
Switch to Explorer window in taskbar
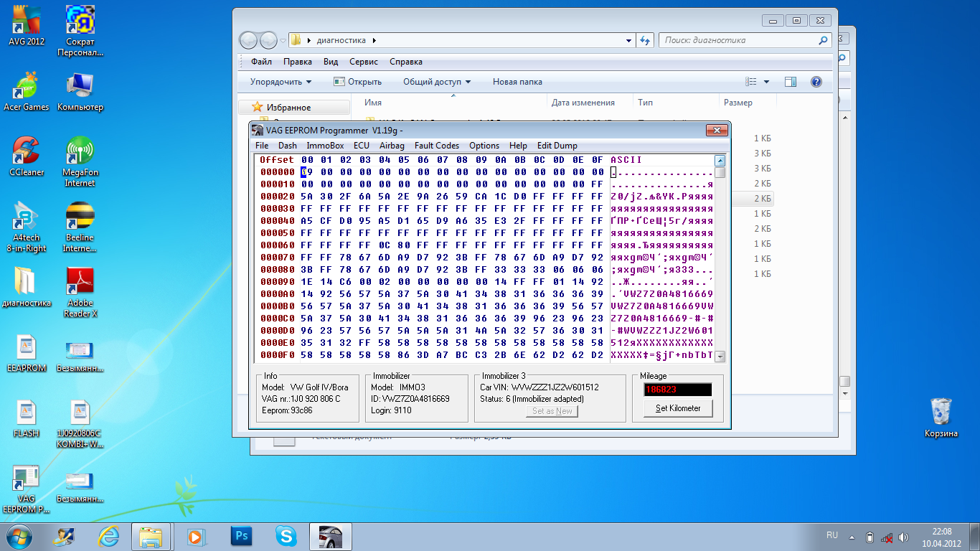[x=151, y=536]
